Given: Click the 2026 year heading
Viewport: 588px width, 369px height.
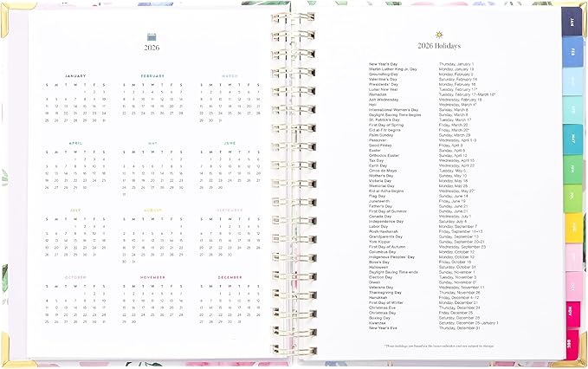Looking at the screenshot, I should tap(152, 48).
